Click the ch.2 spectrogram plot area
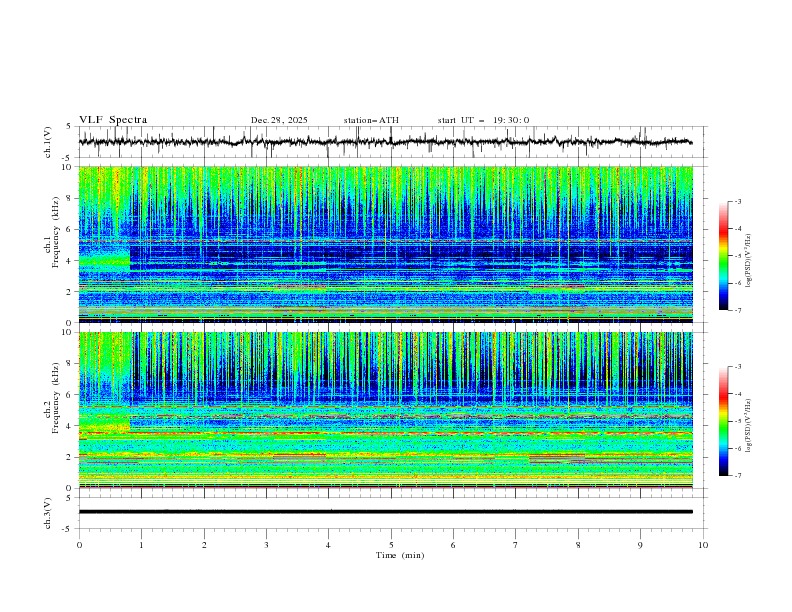 click(386, 410)
